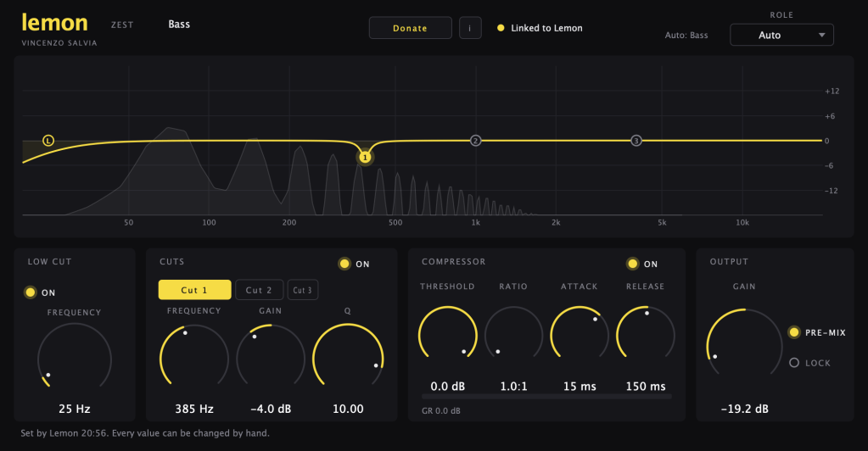Click the -4.0 dB gain value
Image resolution: width=868 pixels, height=451 pixels.
pos(271,409)
